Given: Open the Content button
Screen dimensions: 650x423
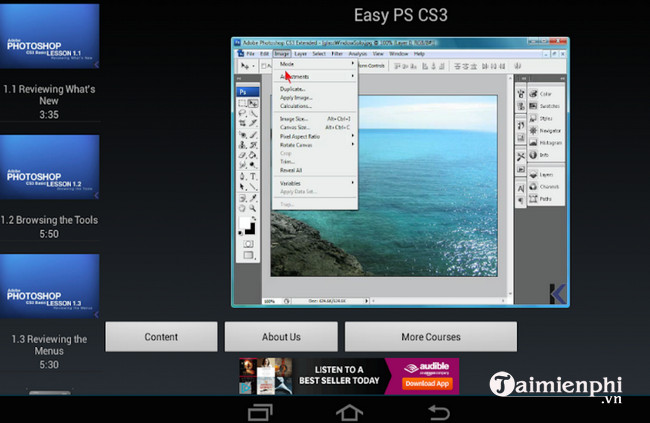Looking at the screenshot, I should tap(161, 337).
